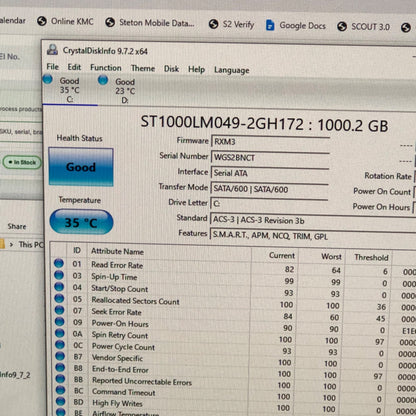Viewport: 416px width, 416px height.
Task: Open the File menu
Action: 53,67
